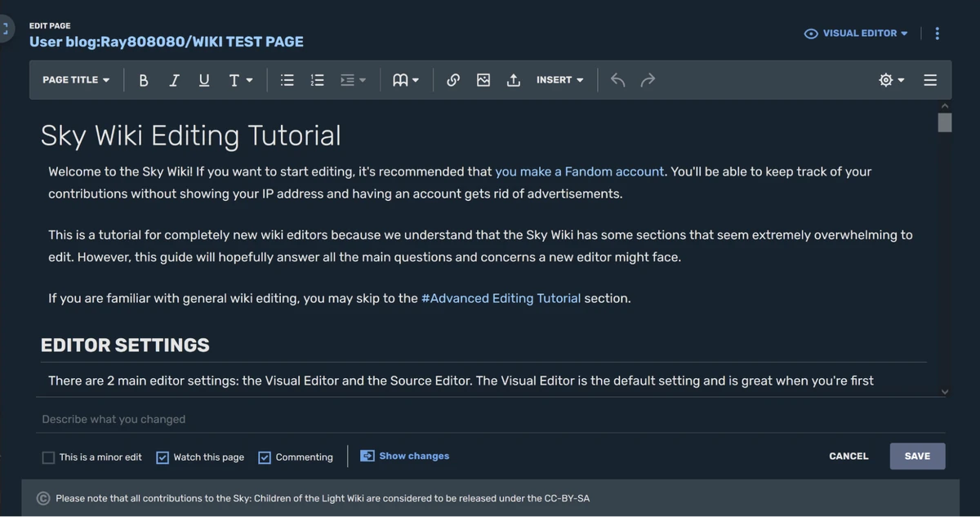
Task: Click the SAVE button
Action: pyautogui.click(x=917, y=456)
